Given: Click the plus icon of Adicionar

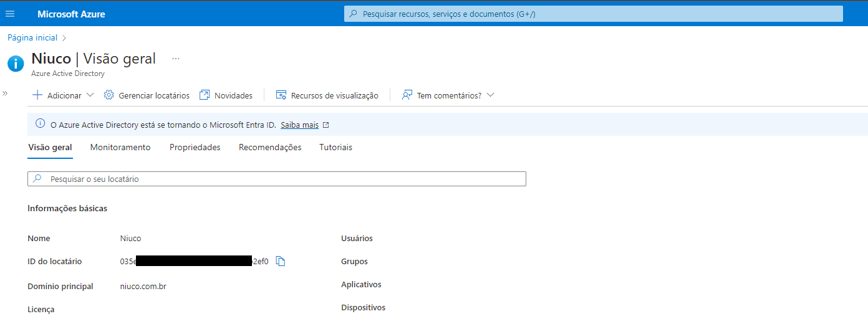Looking at the screenshot, I should click(37, 95).
